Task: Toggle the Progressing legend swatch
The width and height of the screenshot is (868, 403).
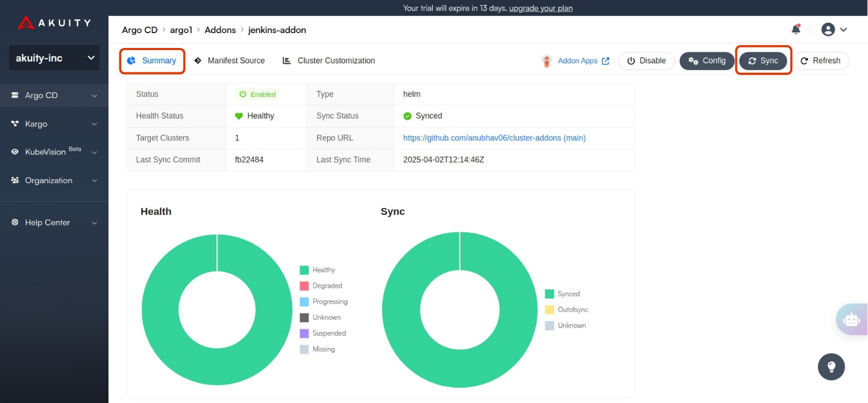Action: coord(304,302)
